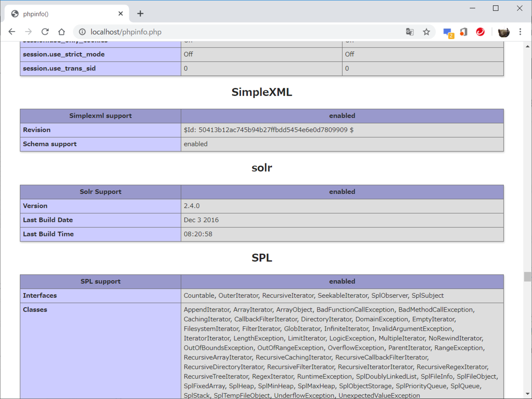
Task: Maximize the Chrome window
Action: click(496, 8)
